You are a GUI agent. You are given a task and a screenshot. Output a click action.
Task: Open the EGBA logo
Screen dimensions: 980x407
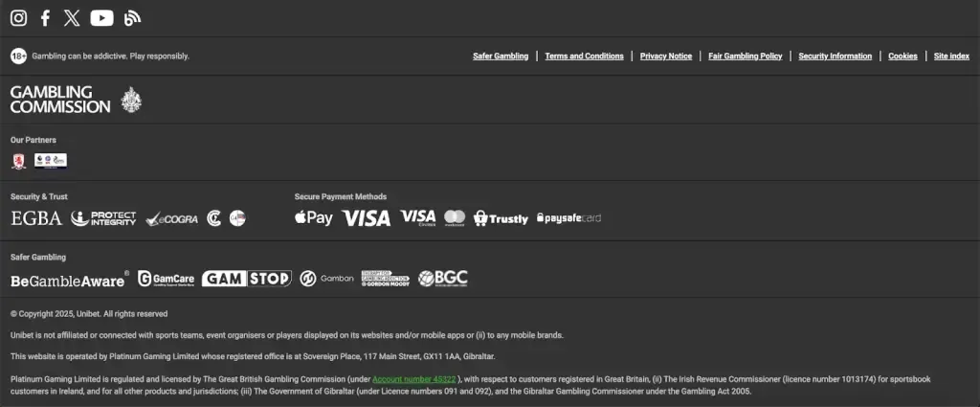(x=36, y=218)
